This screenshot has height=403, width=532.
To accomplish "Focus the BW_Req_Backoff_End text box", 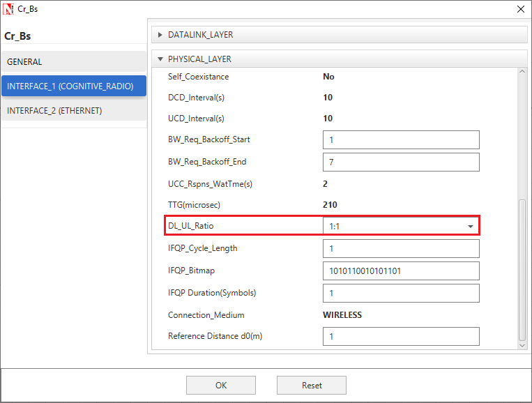I will (x=401, y=162).
